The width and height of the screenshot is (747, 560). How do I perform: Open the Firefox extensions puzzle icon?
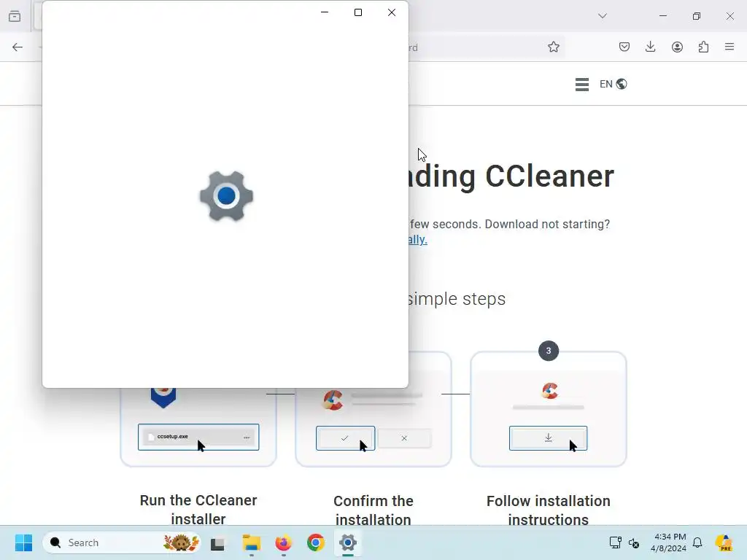coord(703,47)
